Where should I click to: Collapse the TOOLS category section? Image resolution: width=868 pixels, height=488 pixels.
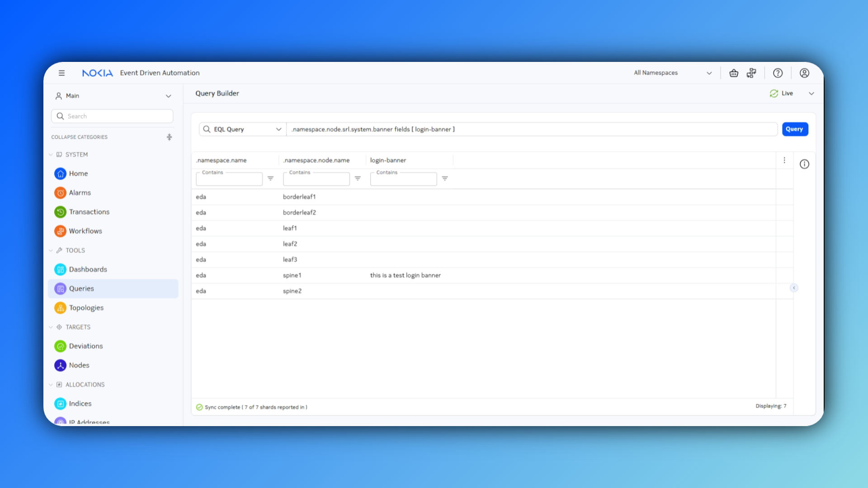pos(51,250)
